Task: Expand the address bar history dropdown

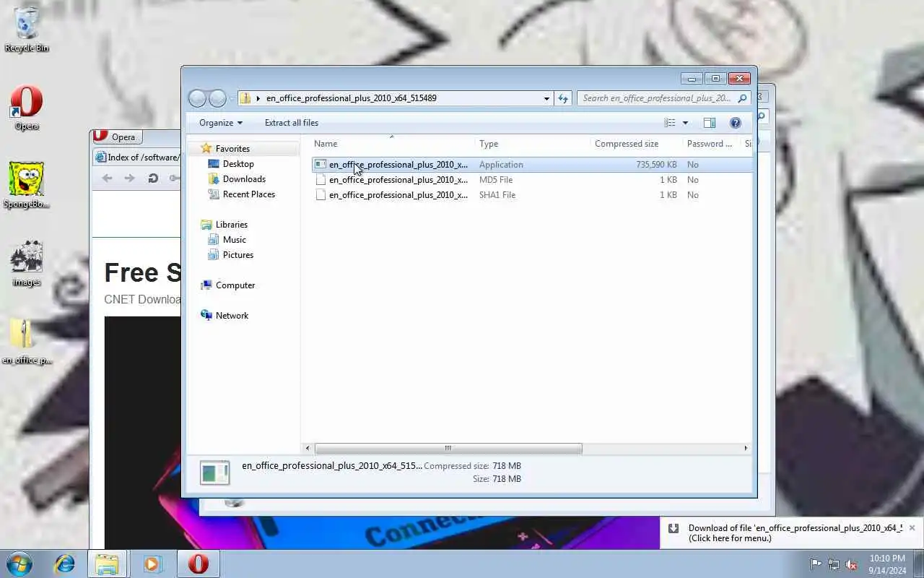Action: click(x=546, y=98)
